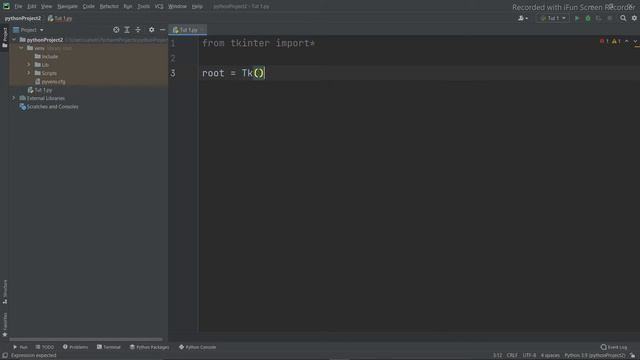Screen dimensions: 640x360
Task: Start debugging with the green bug icon
Action: point(588,18)
